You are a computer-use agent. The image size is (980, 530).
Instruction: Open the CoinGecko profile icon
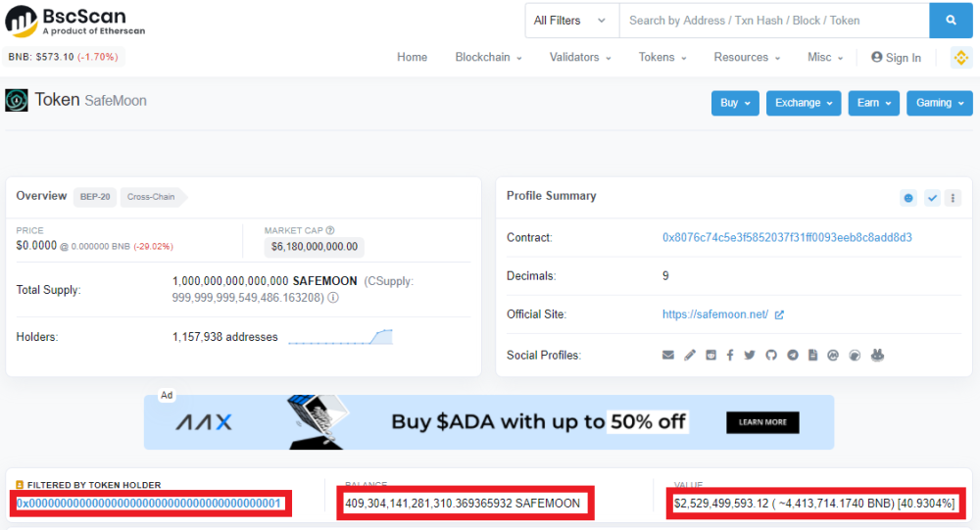[x=855, y=355]
